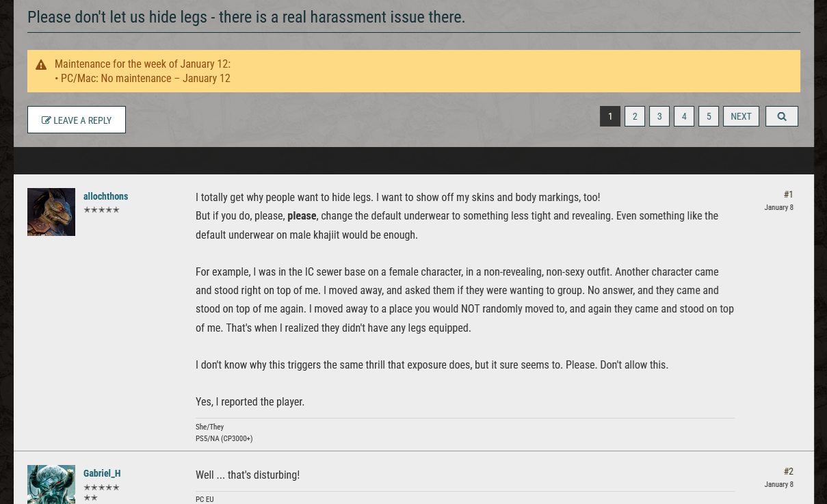View allochthons avatar image
The height and width of the screenshot is (504, 827).
pos(51,212)
